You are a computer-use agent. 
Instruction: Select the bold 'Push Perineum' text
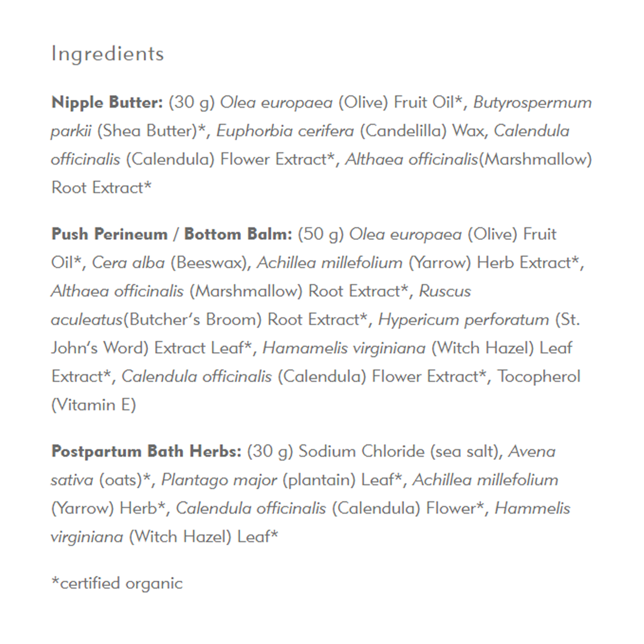[x=109, y=235]
